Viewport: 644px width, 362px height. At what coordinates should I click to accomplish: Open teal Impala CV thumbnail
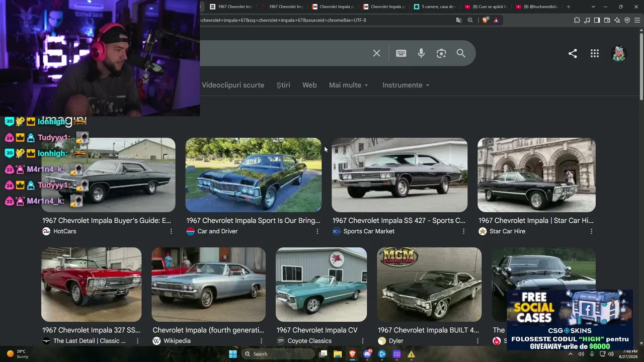pos(321,285)
